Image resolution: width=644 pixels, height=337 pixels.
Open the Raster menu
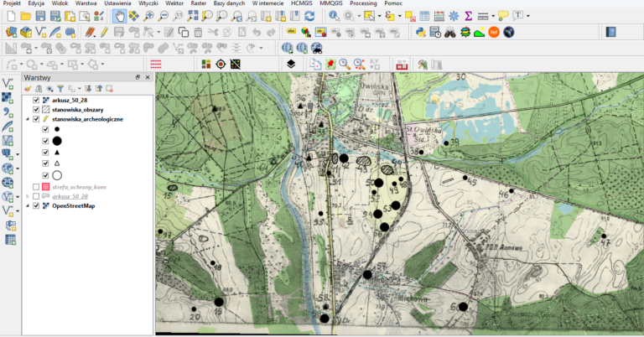(x=199, y=3)
